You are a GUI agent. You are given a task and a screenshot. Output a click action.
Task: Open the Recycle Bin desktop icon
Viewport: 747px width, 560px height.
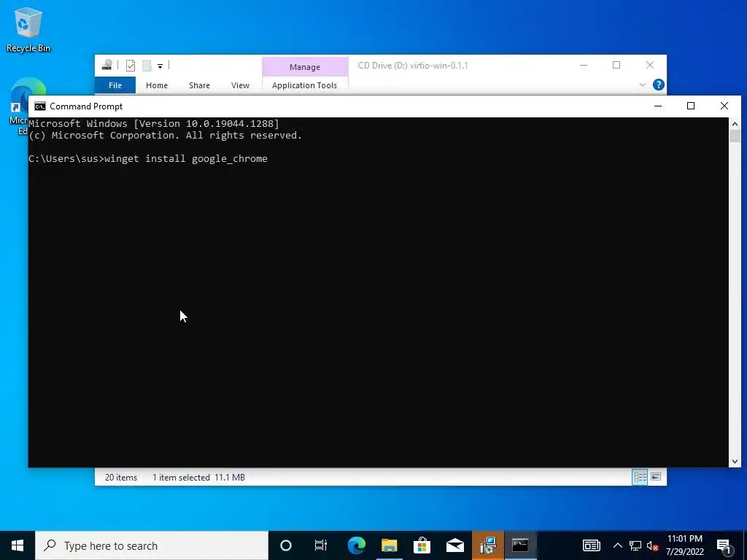coord(28,29)
